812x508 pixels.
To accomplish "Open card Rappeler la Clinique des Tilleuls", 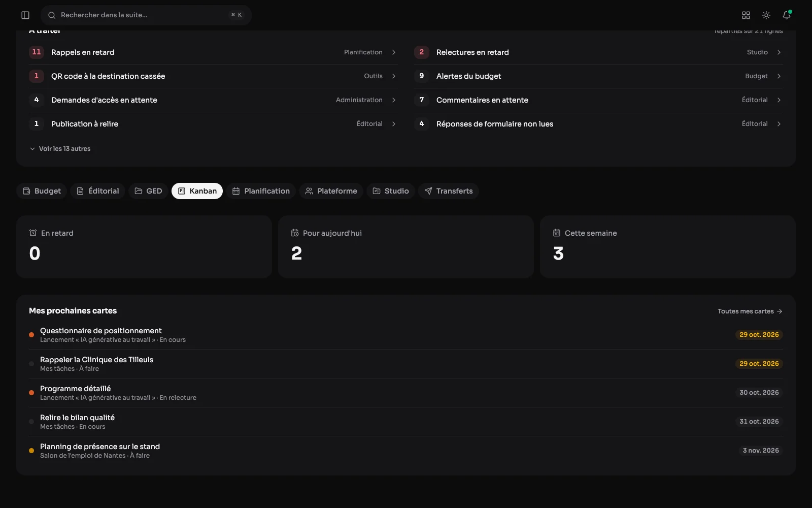I will point(406,364).
